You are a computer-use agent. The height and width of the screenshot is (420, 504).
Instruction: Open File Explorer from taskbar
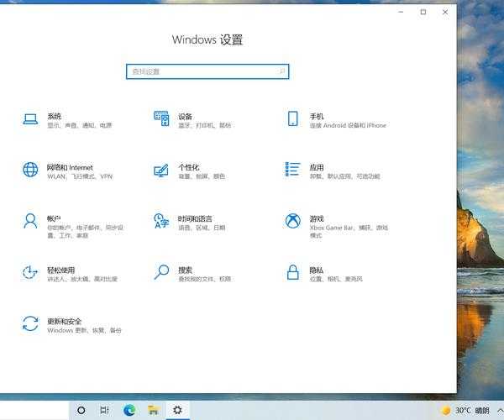click(154, 410)
